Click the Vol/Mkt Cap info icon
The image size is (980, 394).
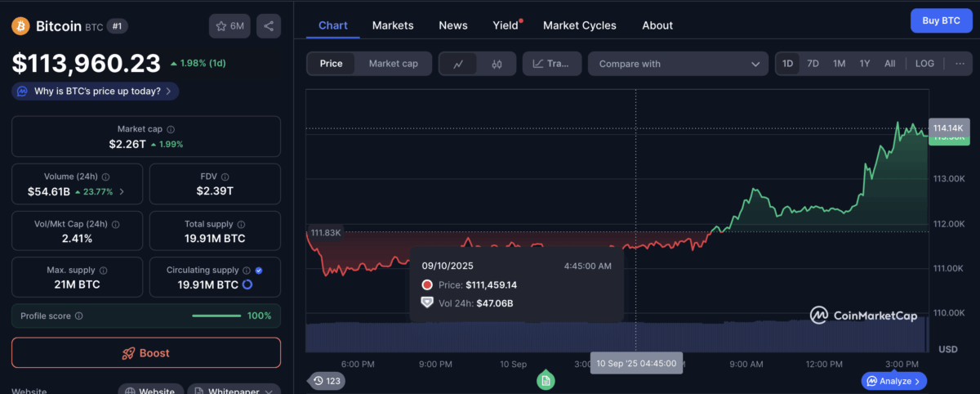115,224
